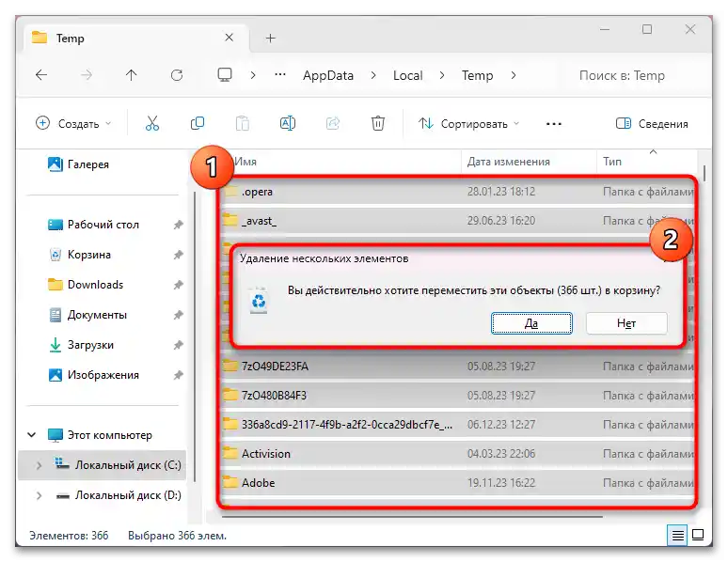This screenshot has width=728, height=562.
Task: Expand Локальный диск (D:) node
Action: (39, 495)
